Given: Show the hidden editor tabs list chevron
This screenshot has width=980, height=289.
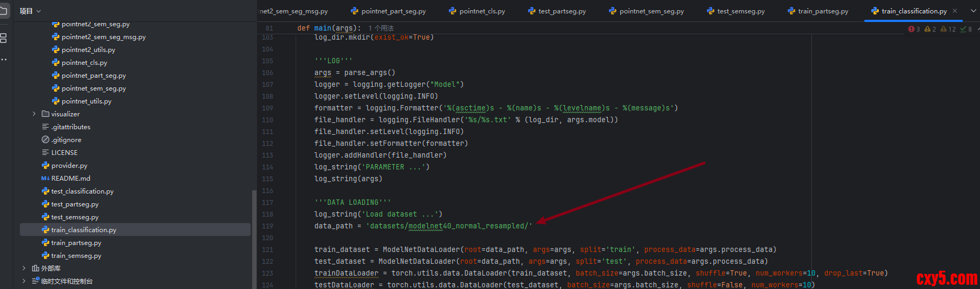Looking at the screenshot, I should (973, 11).
